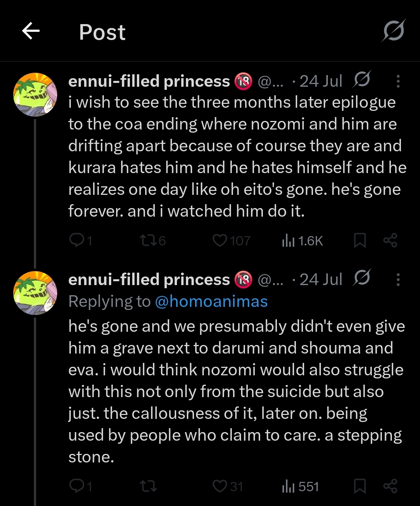Repost the first post with 6 reposts

(x=148, y=240)
